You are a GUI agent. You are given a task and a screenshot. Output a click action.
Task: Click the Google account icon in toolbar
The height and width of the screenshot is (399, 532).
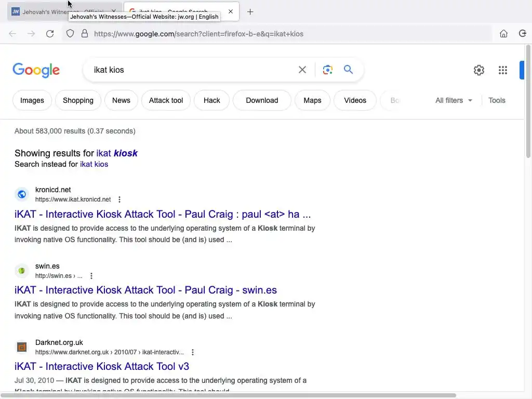click(x=523, y=34)
